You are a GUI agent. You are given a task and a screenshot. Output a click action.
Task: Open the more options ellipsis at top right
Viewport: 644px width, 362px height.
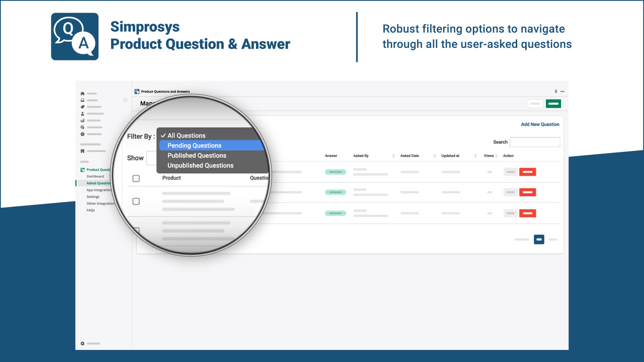[x=562, y=92]
